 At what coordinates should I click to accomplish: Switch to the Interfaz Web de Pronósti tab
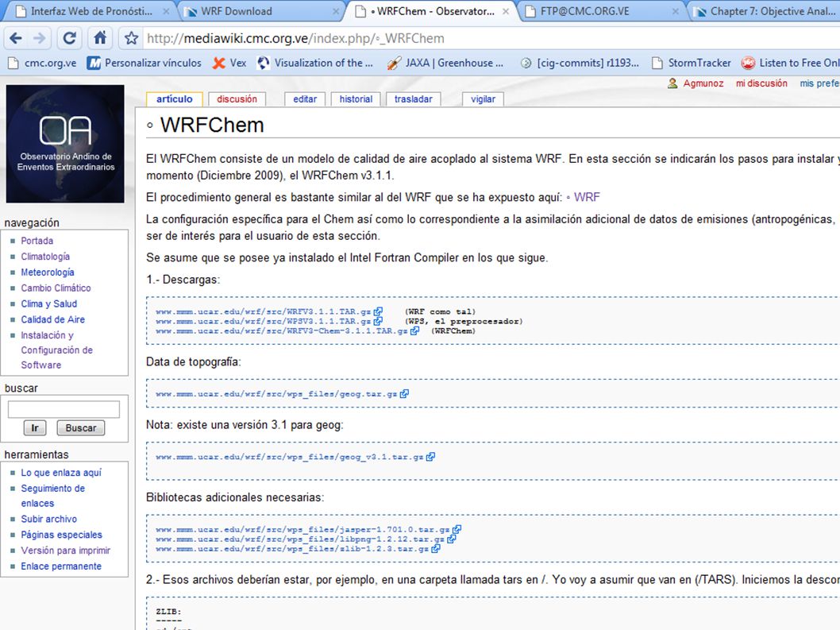91,11
